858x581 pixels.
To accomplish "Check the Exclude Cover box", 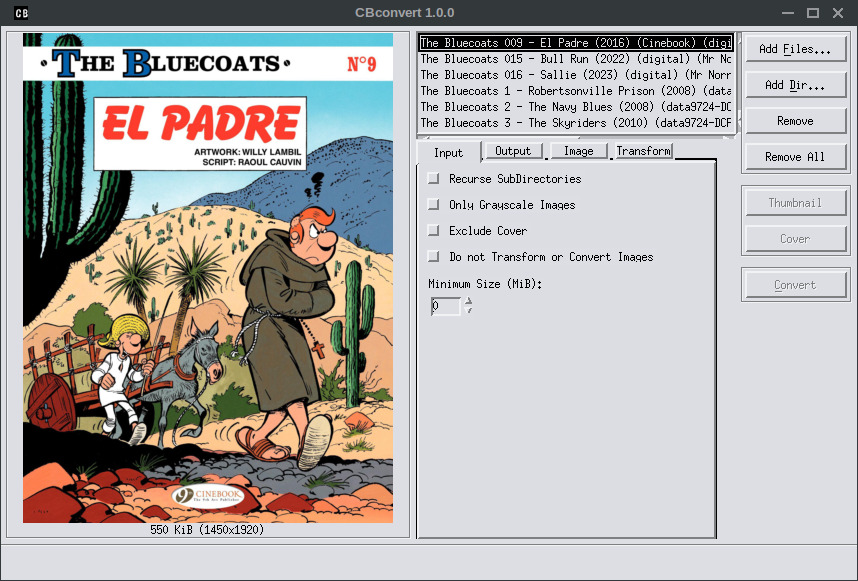I will 433,231.
